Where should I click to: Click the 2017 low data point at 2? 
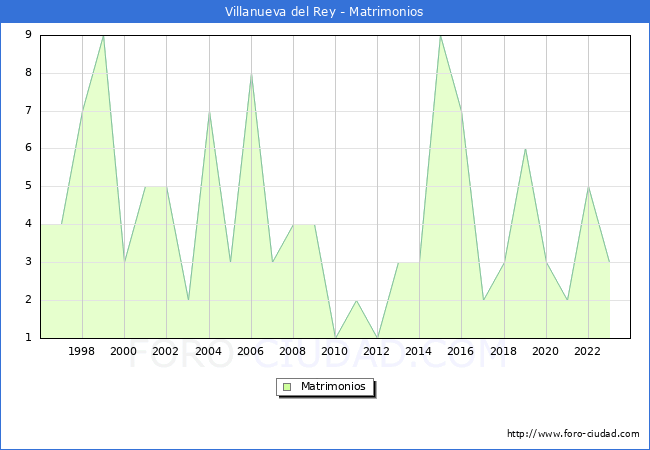[483, 300]
